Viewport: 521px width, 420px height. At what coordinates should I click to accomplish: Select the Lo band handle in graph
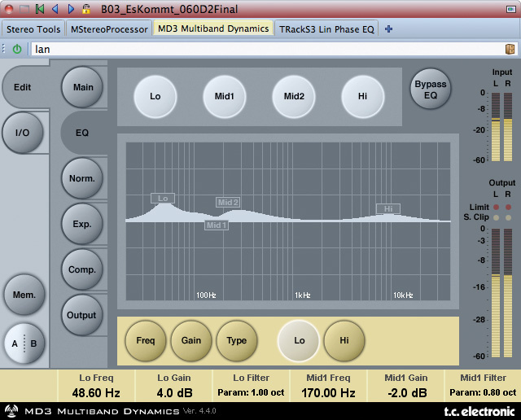(x=163, y=198)
